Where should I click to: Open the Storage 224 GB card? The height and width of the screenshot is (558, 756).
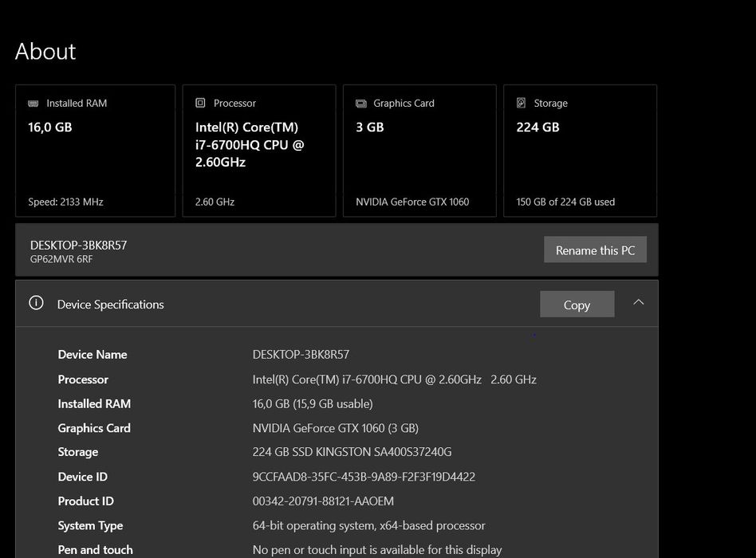click(580, 151)
